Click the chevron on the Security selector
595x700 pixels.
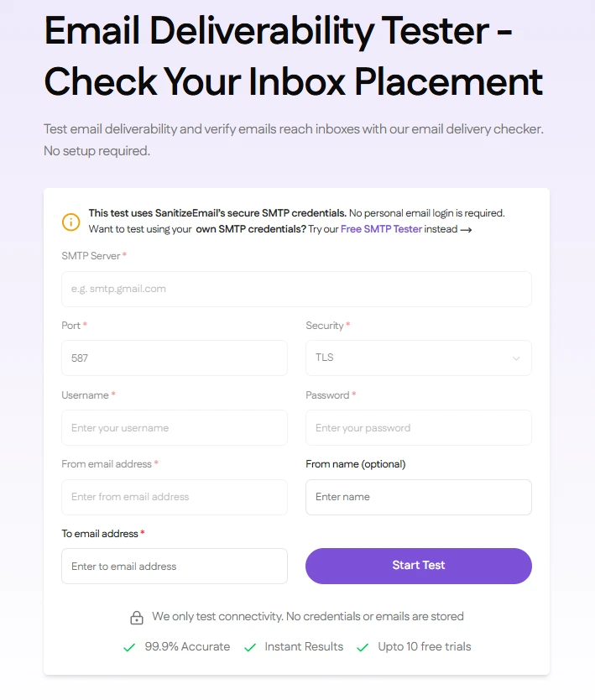(x=518, y=358)
